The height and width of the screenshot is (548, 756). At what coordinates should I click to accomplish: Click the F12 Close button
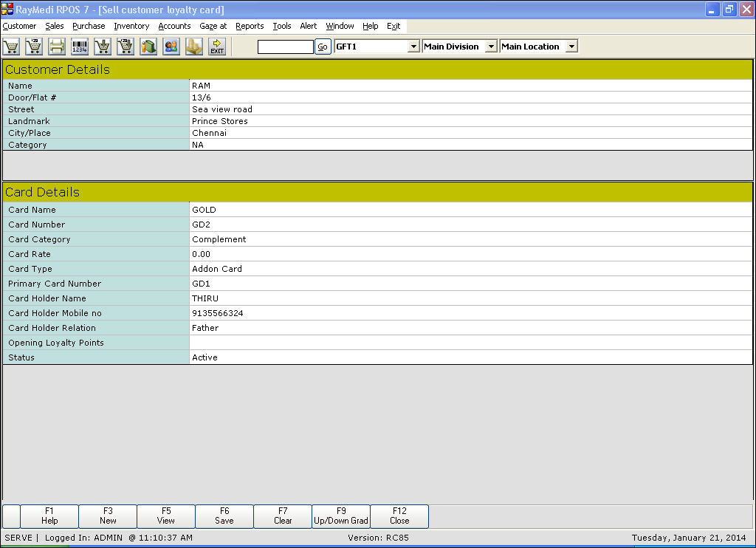[399, 516]
